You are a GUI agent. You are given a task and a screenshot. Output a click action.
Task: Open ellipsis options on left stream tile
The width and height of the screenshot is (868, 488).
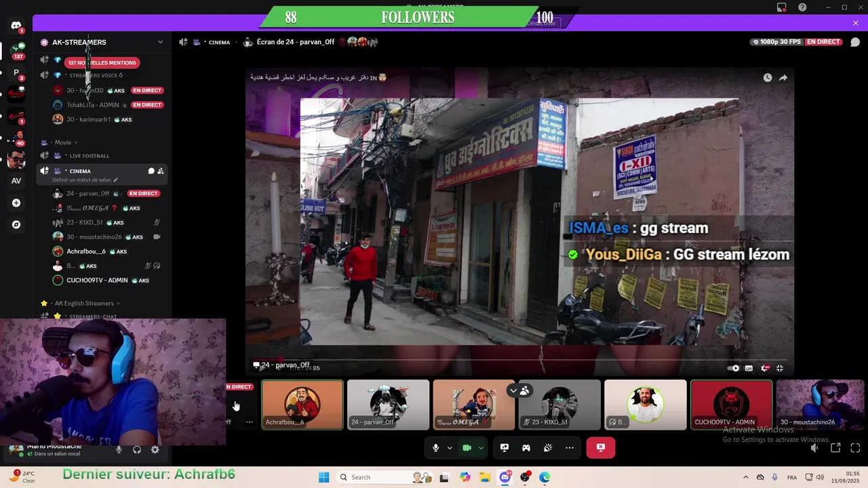[250, 422]
